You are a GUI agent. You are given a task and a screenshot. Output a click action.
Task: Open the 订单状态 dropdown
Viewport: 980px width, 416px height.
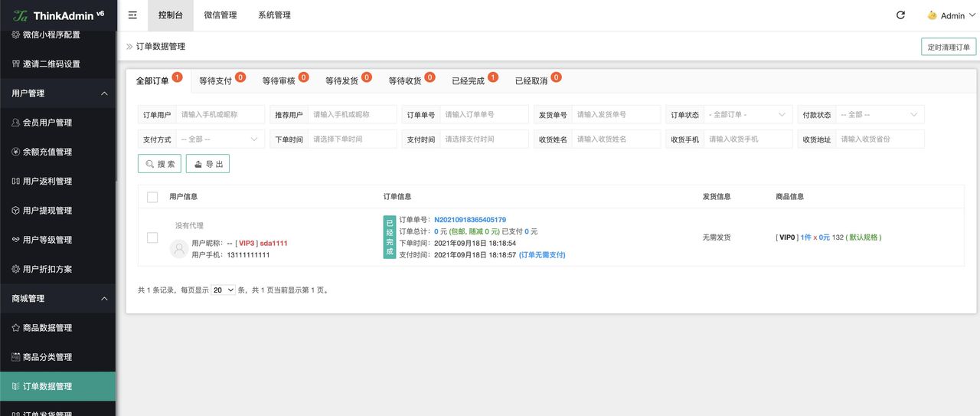[748, 115]
